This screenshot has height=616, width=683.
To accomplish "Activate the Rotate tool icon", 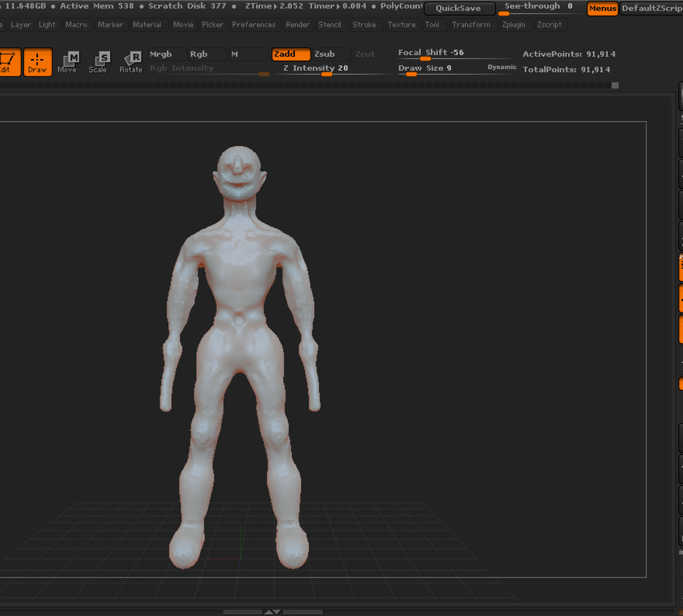I will tap(130, 62).
